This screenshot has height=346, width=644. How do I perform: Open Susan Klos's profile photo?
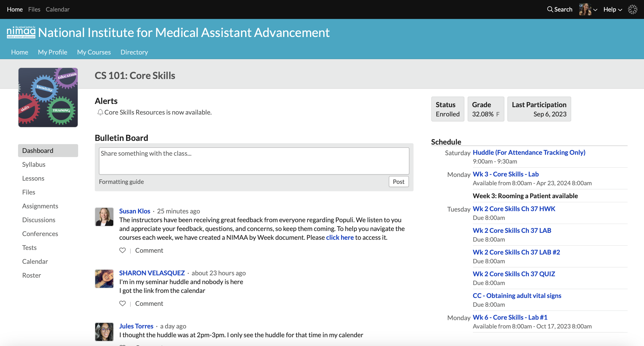tap(104, 217)
